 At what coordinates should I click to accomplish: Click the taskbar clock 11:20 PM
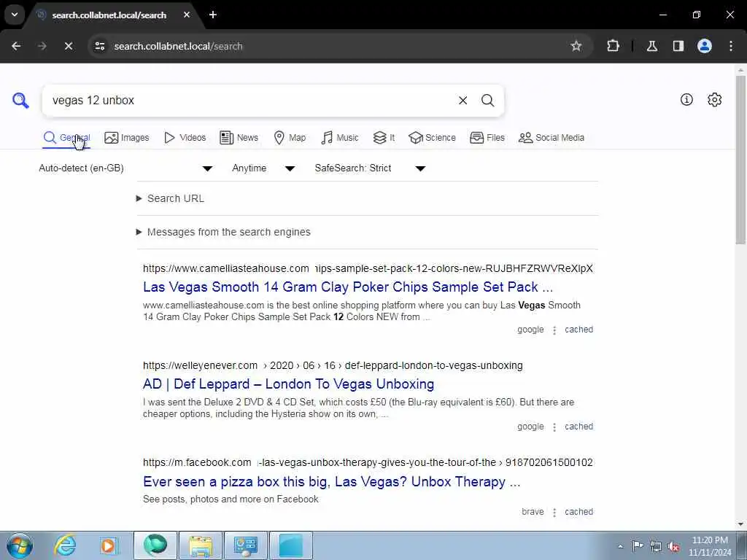[x=710, y=546]
